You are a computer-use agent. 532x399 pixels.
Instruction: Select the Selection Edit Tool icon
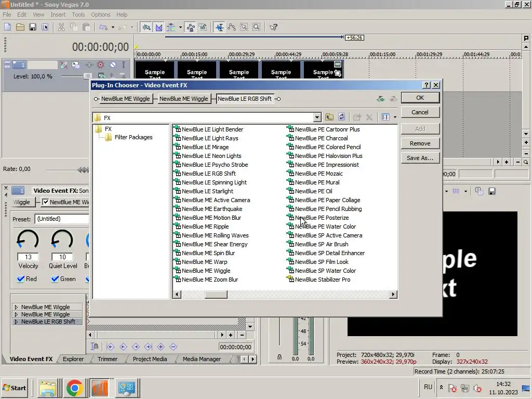pos(244,27)
